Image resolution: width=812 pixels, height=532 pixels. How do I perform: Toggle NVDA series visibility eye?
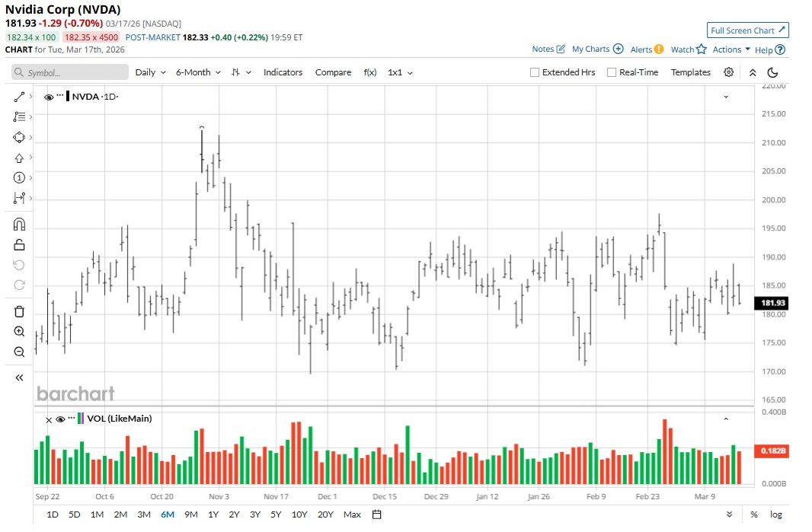(49, 97)
